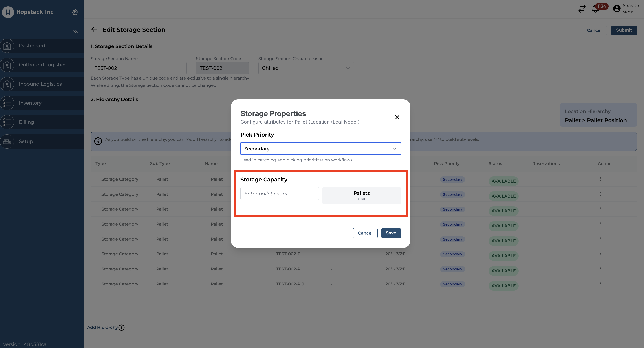
Task: Close the Storage Properties dialog with the X
Action: point(397,117)
